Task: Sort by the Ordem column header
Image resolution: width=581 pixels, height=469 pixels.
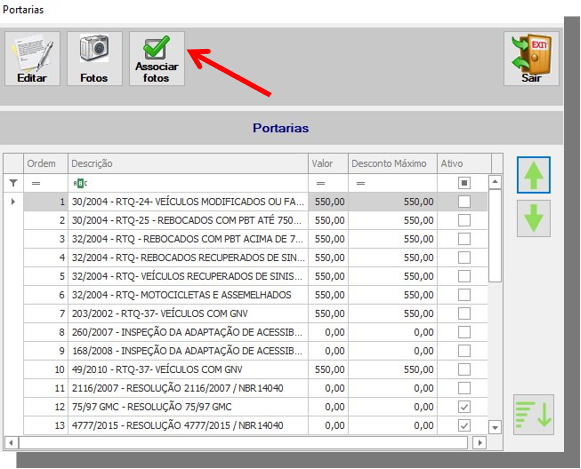Action: click(x=46, y=164)
